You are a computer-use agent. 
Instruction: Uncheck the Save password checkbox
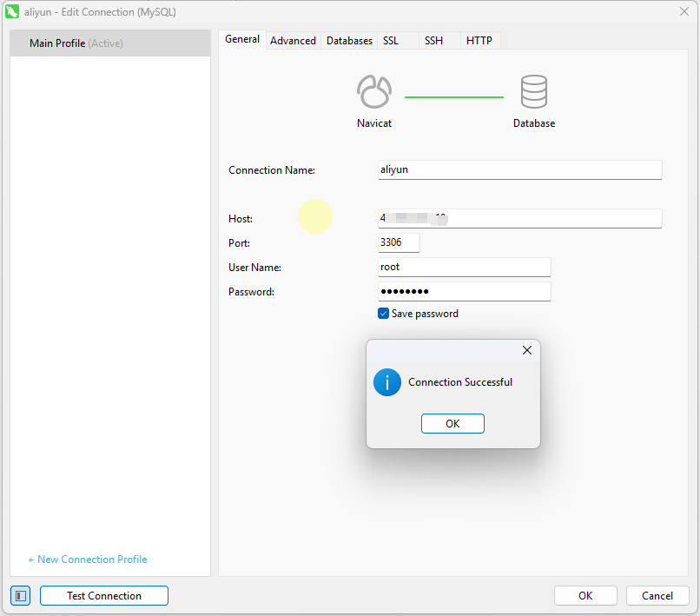click(x=383, y=314)
